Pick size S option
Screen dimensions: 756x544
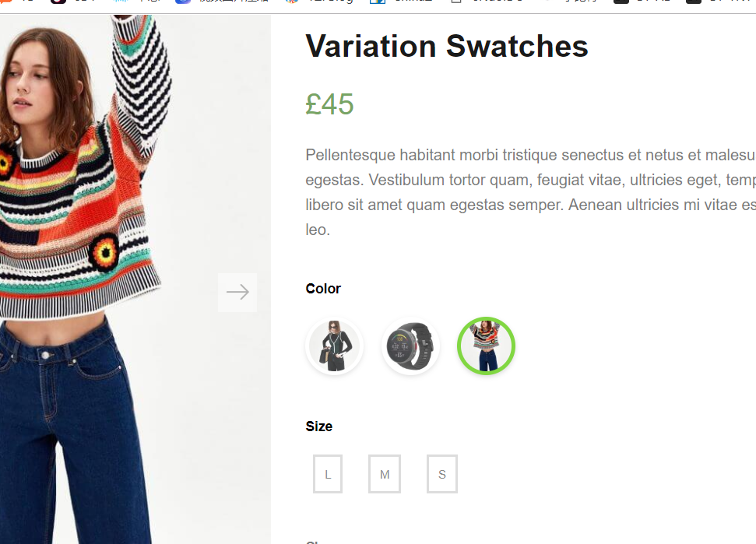click(442, 474)
